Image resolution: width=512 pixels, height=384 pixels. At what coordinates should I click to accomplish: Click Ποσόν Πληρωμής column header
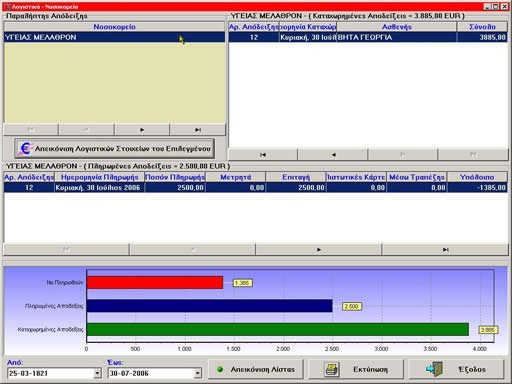(x=175, y=177)
